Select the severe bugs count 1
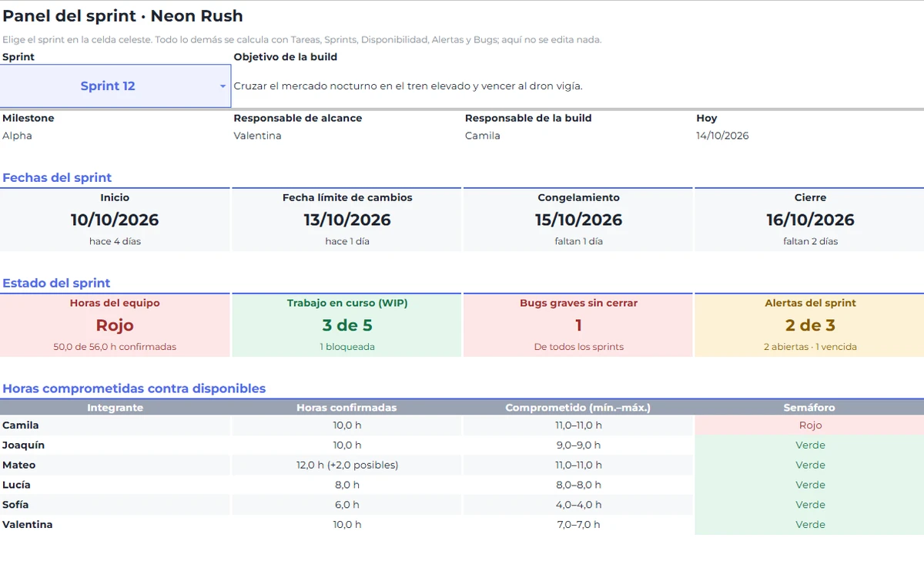This screenshot has height=578, width=924. pyautogui.click(x=579, y=325)
